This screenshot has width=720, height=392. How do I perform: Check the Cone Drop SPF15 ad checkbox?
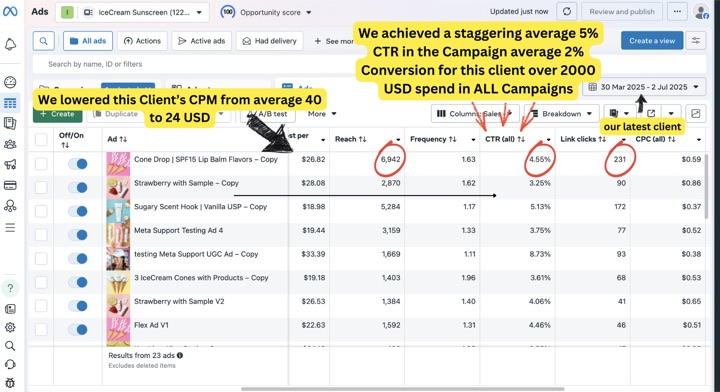(41, 163)
